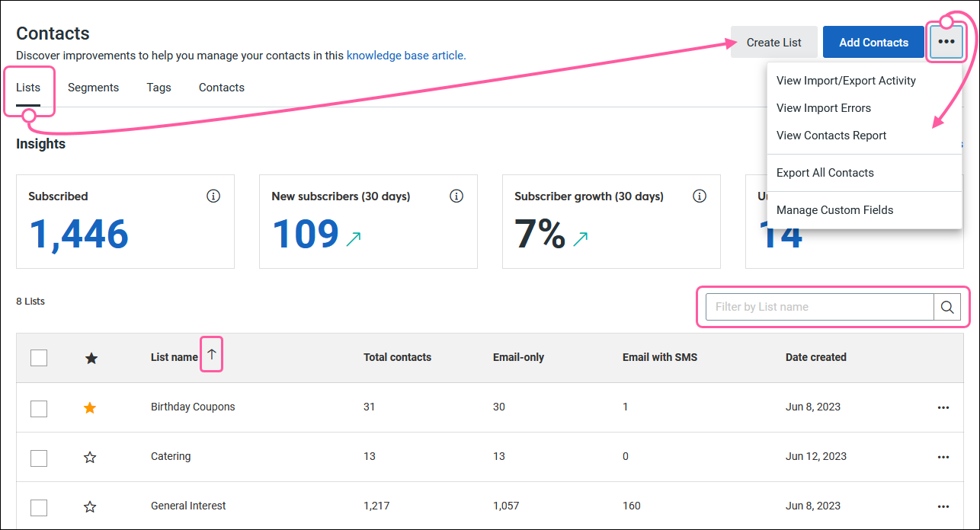Open the three-dot more actions menu
Viewport: 980px width, 530px height.
(x=946, y=42)
